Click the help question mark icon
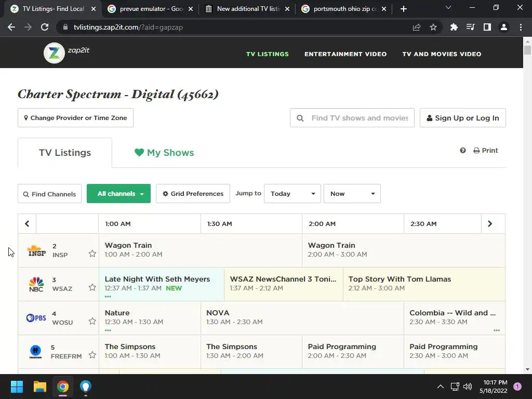Viewport: 532px width, 399px height. tap(463, 150)
